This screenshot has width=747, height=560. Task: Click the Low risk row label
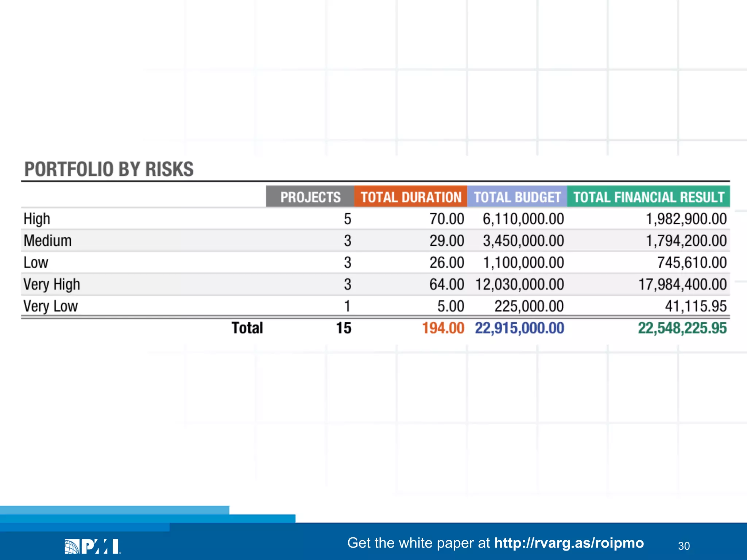36,263
